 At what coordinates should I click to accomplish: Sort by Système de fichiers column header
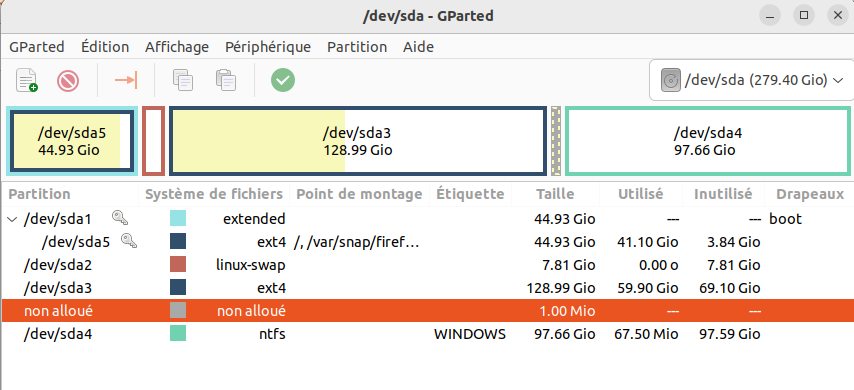coord(214,194)
